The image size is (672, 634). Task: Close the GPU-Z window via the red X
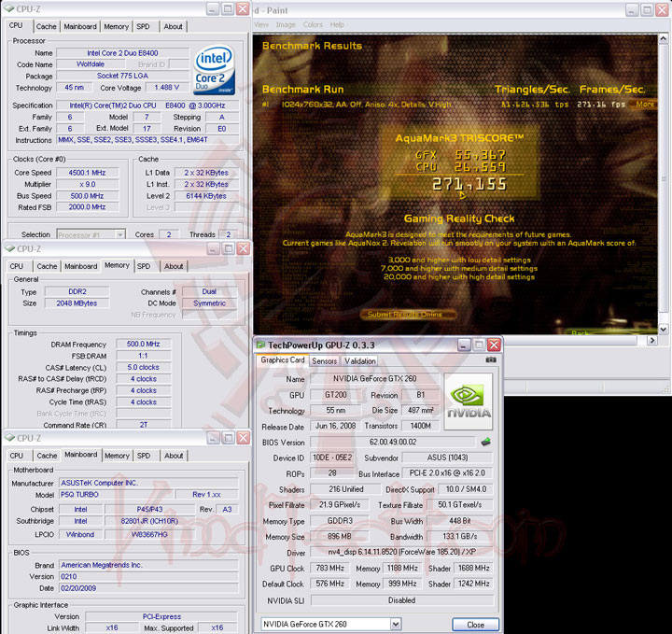[x=494, y=345]
